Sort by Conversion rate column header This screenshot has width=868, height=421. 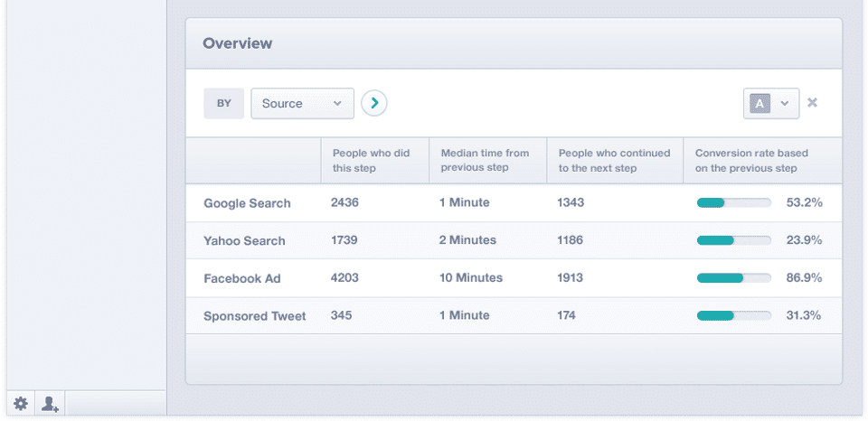pos(751,160)
